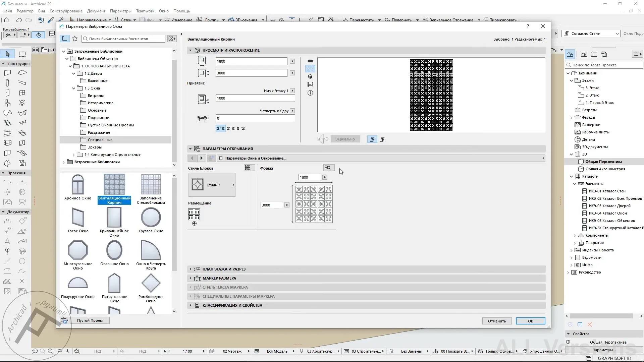
Task: Expand ПЛАН ЭТАЖА И РАЗРЕЗ panel
Action: [366, 269]
